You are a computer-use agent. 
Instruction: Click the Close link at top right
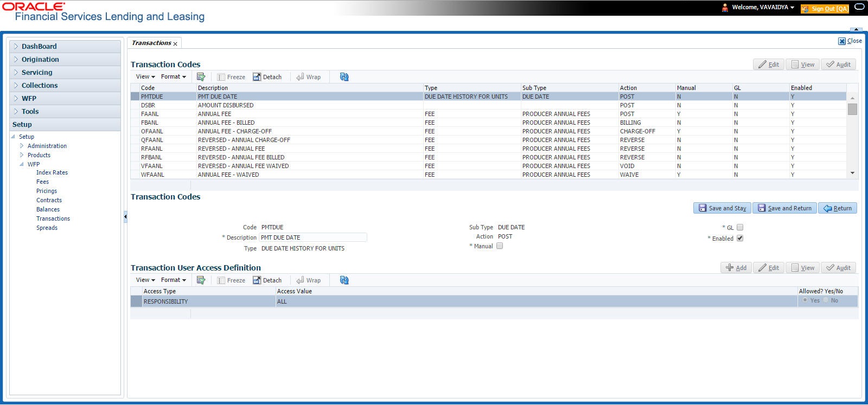point(850,41)
